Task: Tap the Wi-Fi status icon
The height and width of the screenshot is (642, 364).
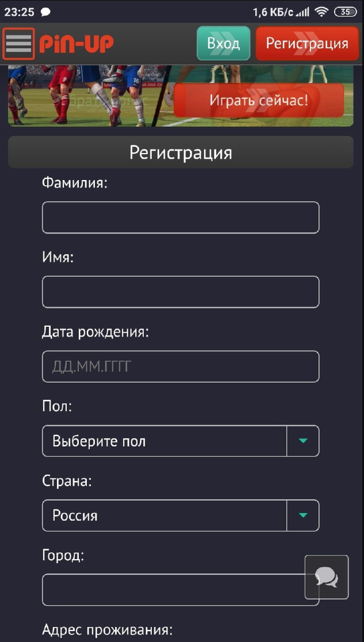Action: tap(321, 12)
